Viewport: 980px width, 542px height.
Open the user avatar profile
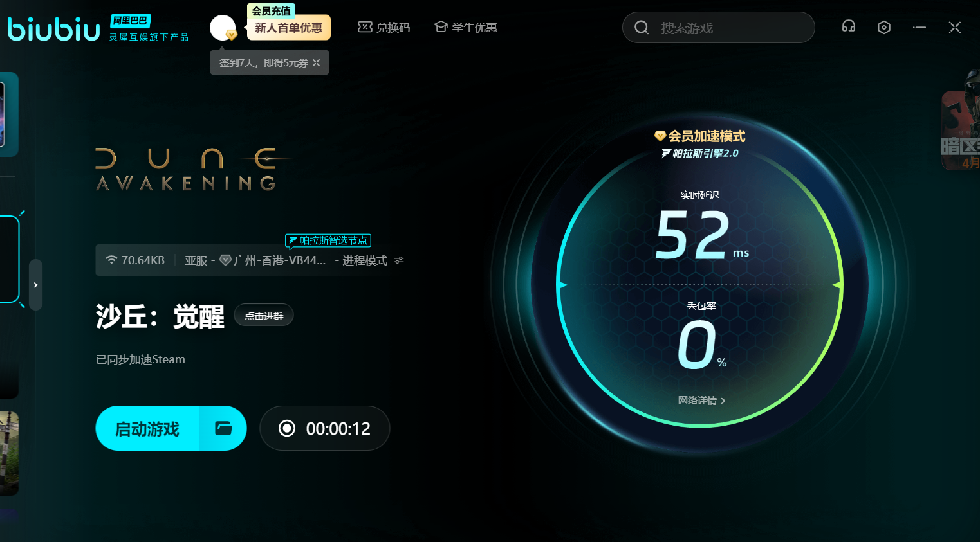pos(223,28)
